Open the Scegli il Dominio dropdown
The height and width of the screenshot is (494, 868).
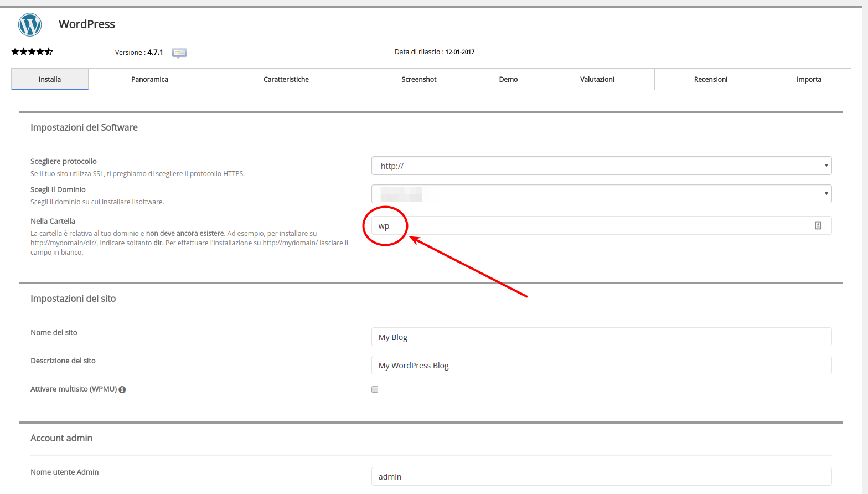pyautogui.click(x=602, y=194)
